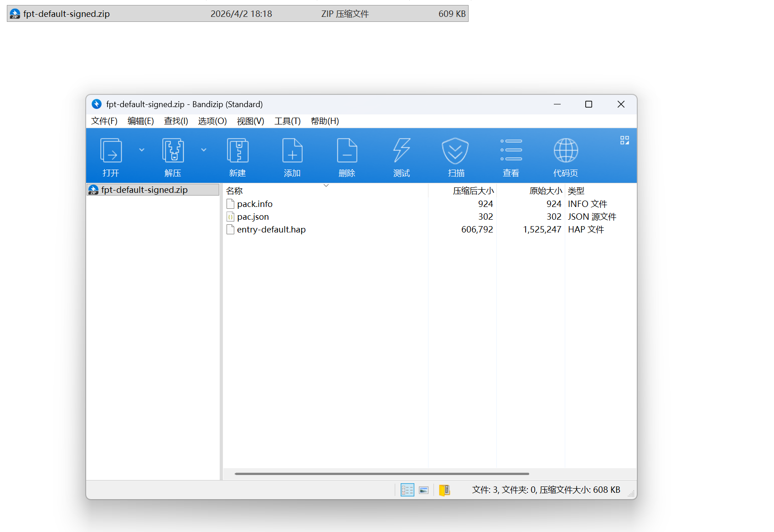Click the zip icon in the left tree

(x=93, y=190)
